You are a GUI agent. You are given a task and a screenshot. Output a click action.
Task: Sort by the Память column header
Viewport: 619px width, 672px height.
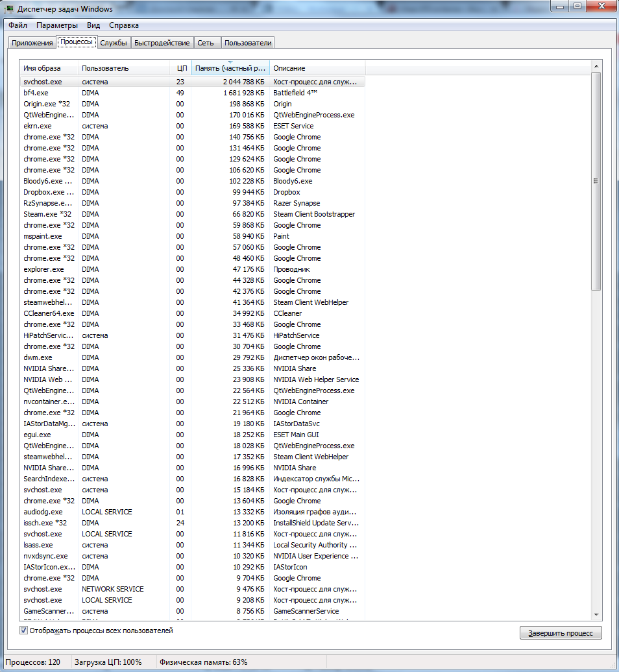click(230, 68)
